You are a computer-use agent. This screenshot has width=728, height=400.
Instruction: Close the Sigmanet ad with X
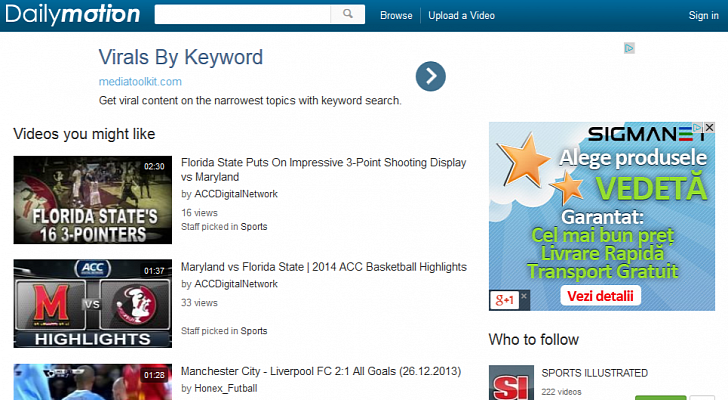[x=709, y=128]
